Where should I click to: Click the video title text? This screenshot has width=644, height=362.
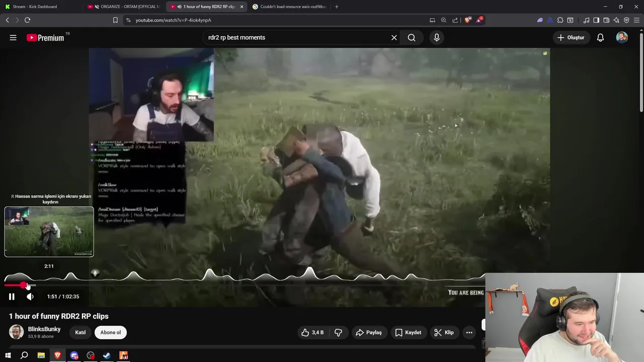pyautogui.click(x=59, y=316)
